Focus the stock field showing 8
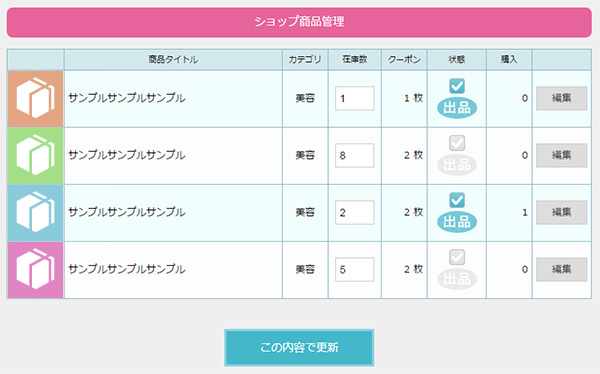 pyautogui.click(x=355, y=155)
